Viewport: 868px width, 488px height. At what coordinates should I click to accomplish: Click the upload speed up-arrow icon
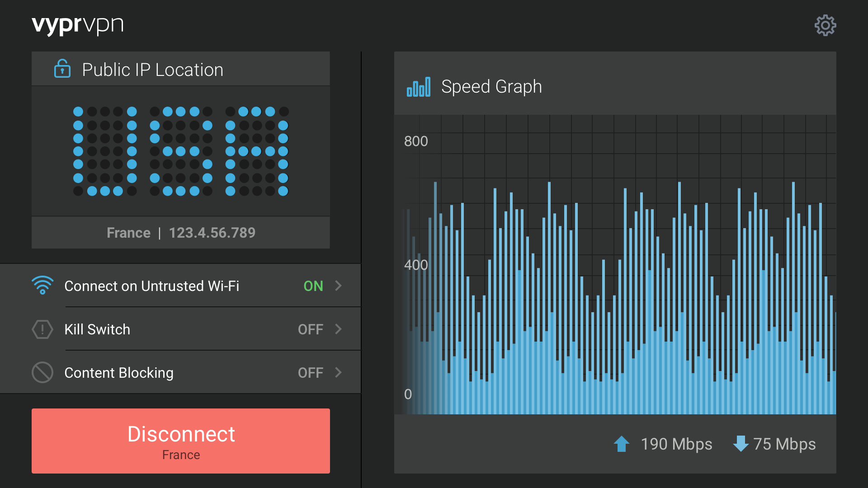[x=622, y=444]
